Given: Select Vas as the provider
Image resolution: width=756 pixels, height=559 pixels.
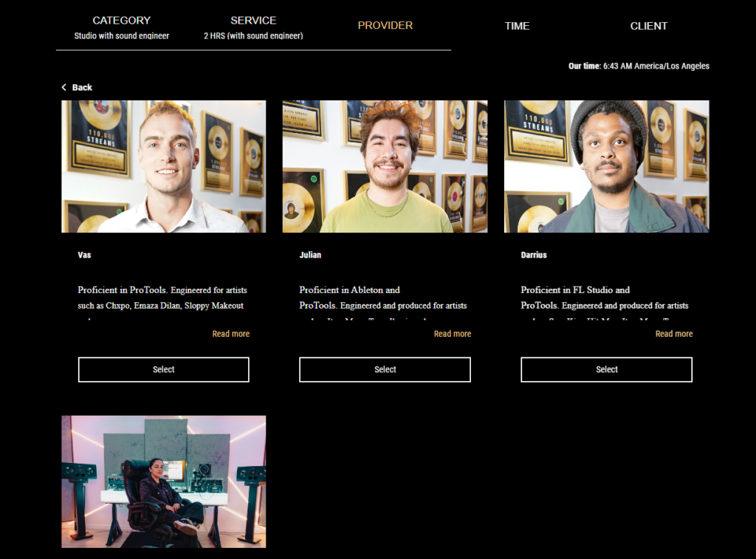Looking at the screenshot, I should (x=163, y=369).
